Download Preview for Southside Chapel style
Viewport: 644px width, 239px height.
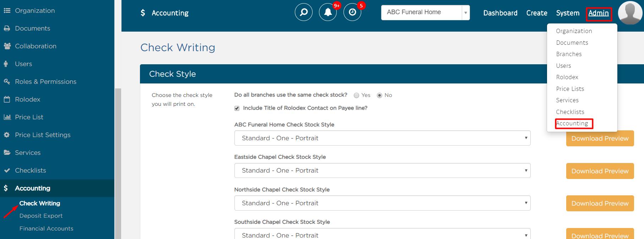tap(600, 234)
